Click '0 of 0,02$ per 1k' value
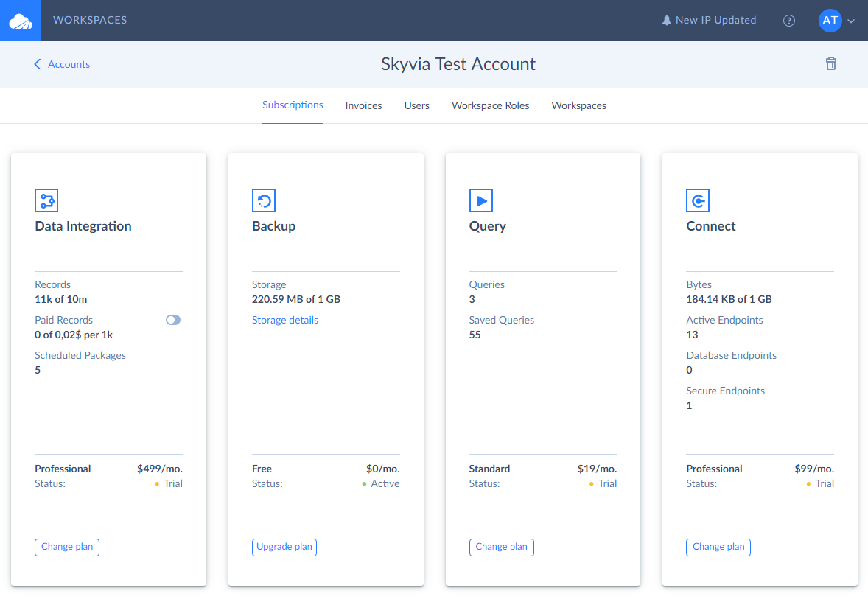The image size is (868, 605). 74,335
